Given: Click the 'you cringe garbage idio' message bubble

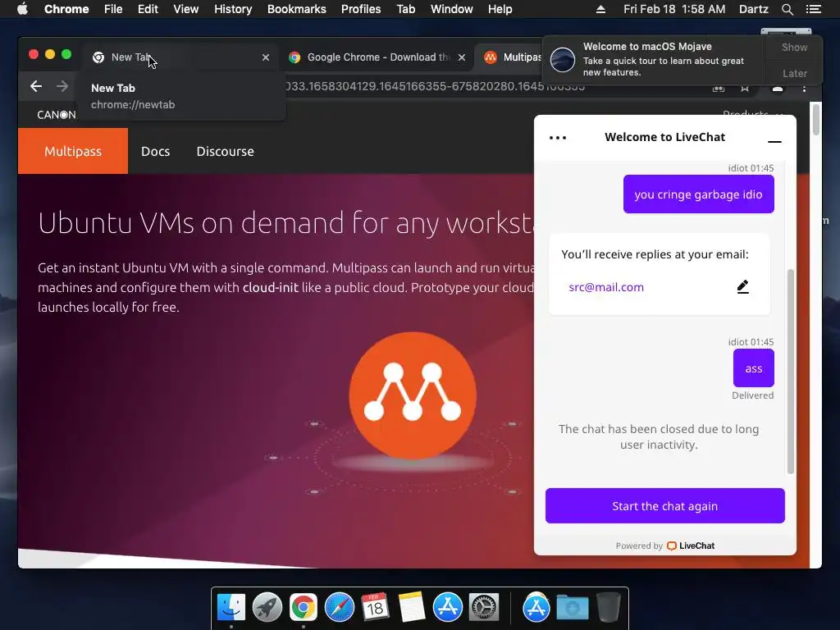Looking at the screenshot, I should (x=699, y=194).
